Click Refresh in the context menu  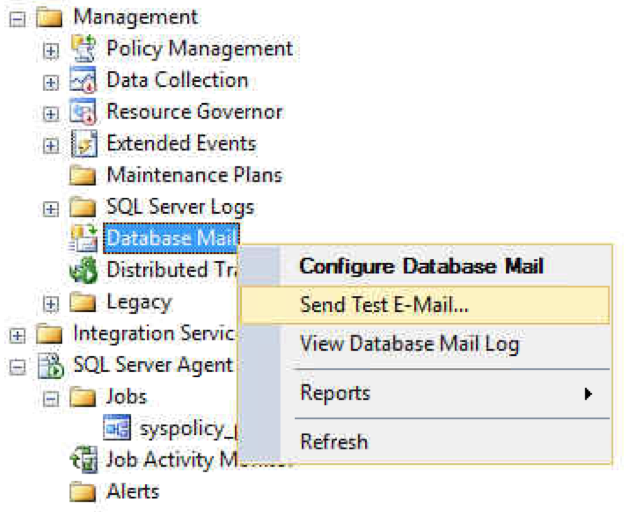click(334, 442)
